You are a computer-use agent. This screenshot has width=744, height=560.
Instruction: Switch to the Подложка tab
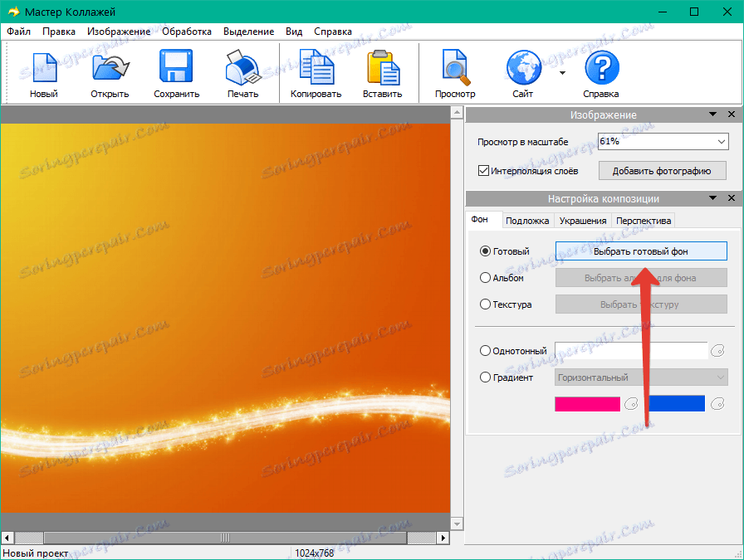coord(527,221)
